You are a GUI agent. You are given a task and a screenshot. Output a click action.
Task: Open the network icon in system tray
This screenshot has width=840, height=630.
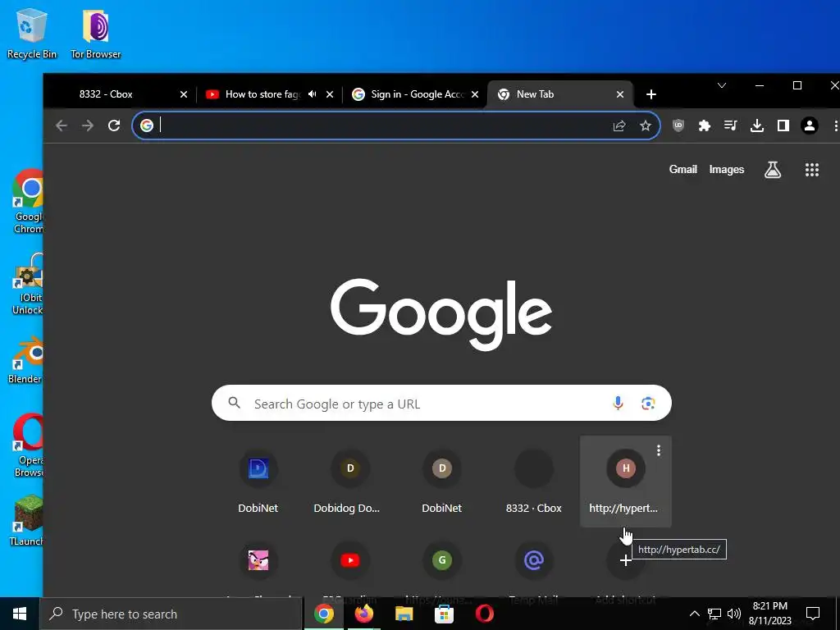tap(714, 614)
